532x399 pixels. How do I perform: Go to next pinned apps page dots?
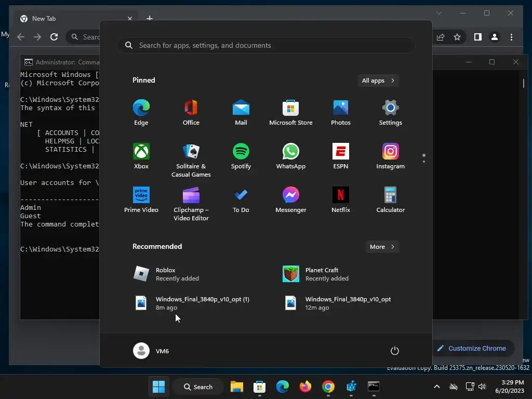pyautogui.click(x=424, y=158)
